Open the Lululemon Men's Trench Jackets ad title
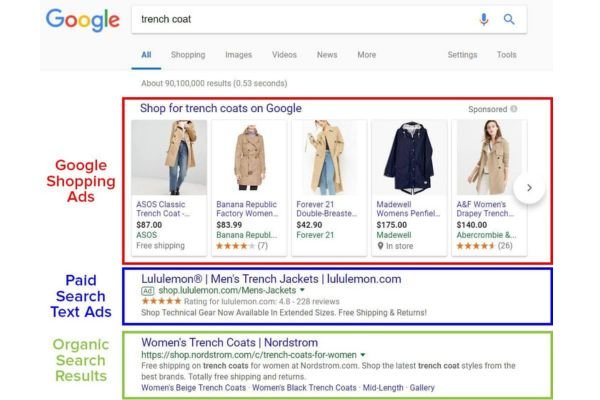This screenshot has width=600, height=400. pyautogui.click(x=271, y=279)
